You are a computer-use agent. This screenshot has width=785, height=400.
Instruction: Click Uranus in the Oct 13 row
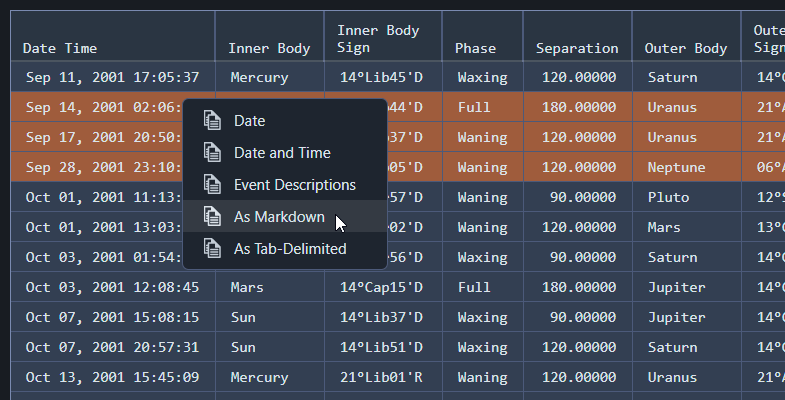point(672,377)
